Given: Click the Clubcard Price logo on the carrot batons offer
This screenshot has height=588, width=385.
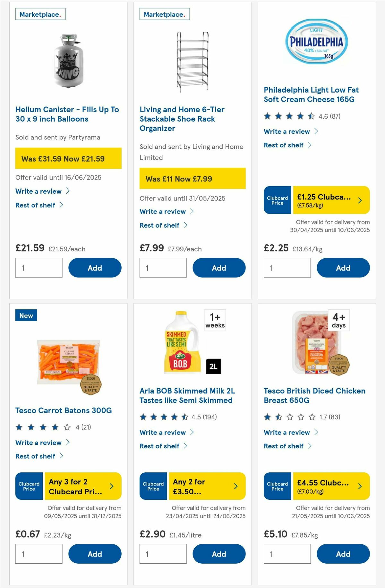Looking at the screenshot, I should click(29, 486).
